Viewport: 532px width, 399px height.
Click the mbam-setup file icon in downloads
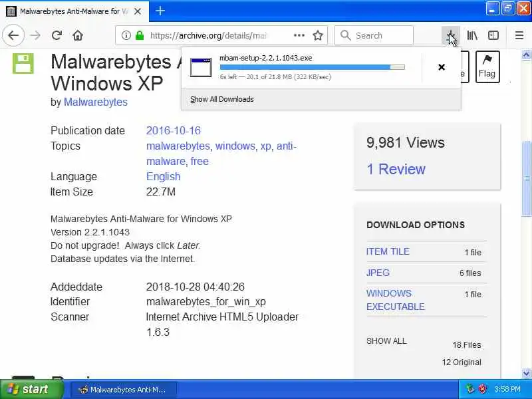[201, 67]
